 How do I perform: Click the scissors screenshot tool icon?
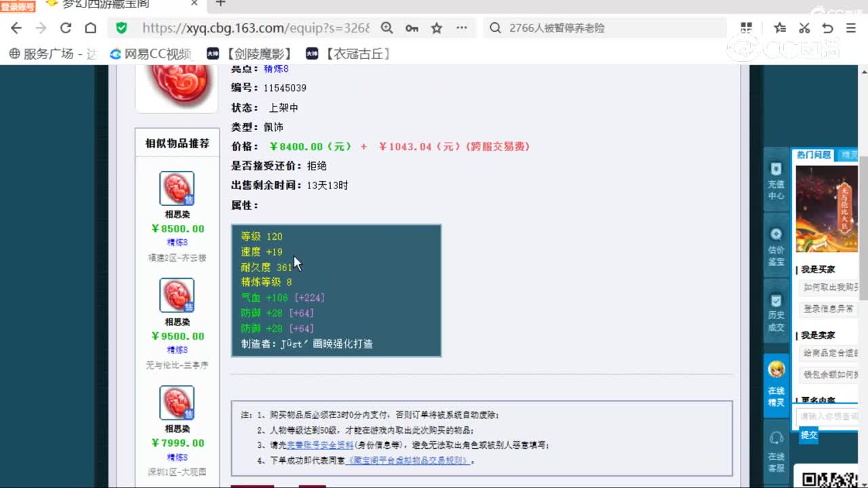point(804,28)
